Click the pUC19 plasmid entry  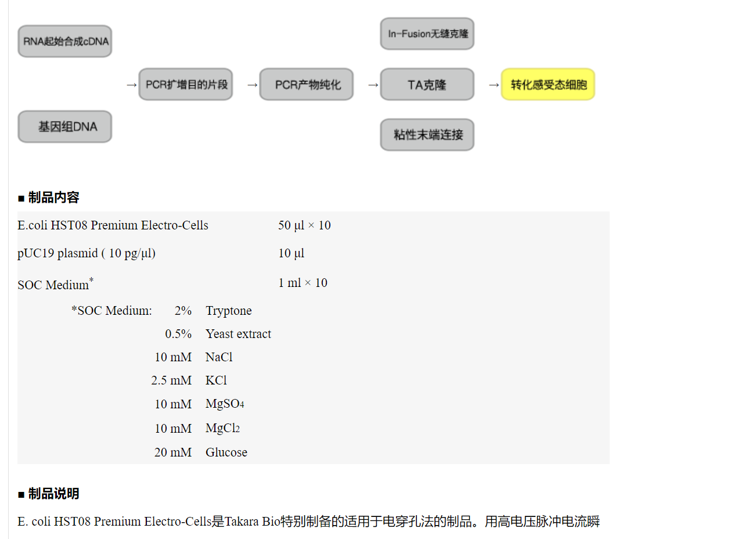[87, 253]
